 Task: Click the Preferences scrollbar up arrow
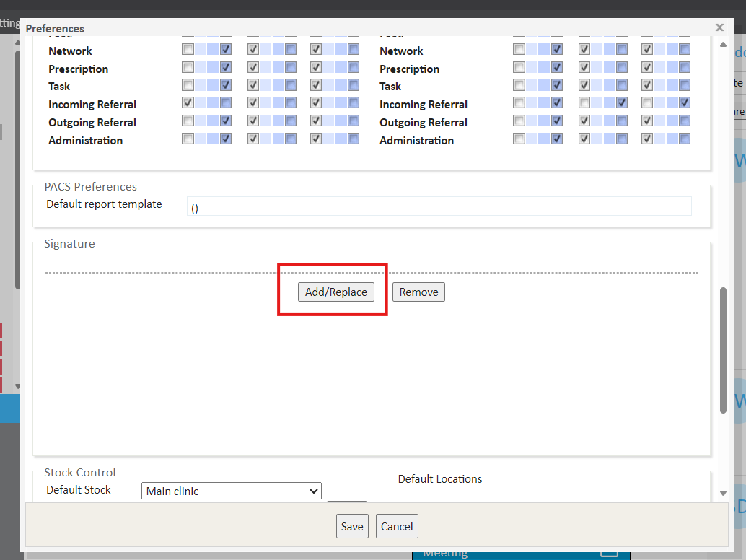pyautogui.click(x=724, y=45)
